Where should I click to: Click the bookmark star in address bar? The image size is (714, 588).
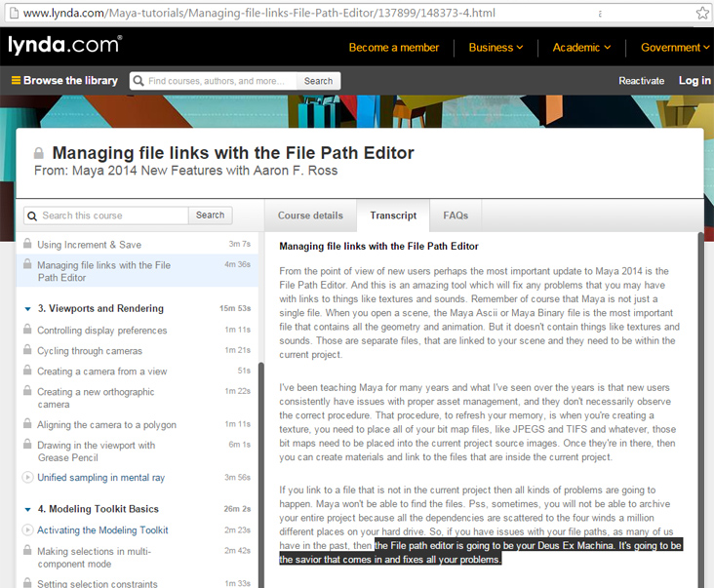coord(702,13)
